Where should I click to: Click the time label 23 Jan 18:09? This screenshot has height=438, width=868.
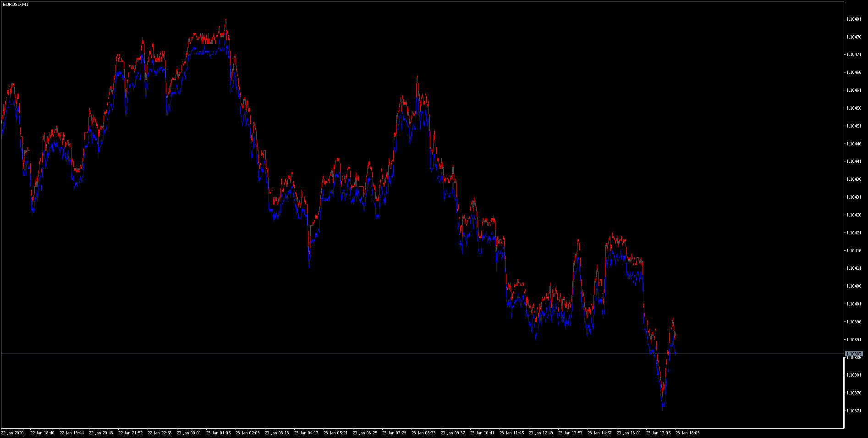click(x=687, y=433)
